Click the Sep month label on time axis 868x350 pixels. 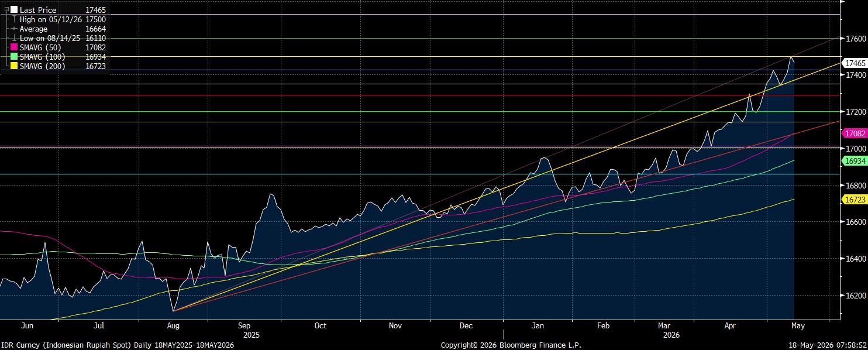(x=244, y=325)
